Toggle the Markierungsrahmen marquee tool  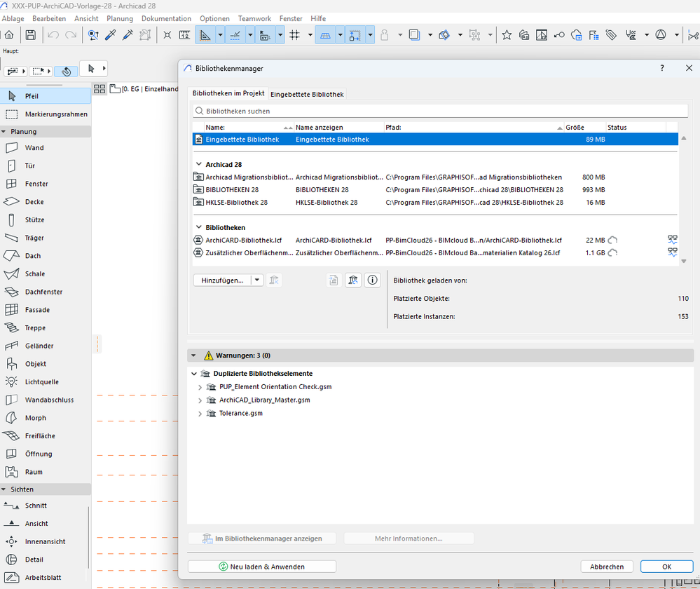56,114
